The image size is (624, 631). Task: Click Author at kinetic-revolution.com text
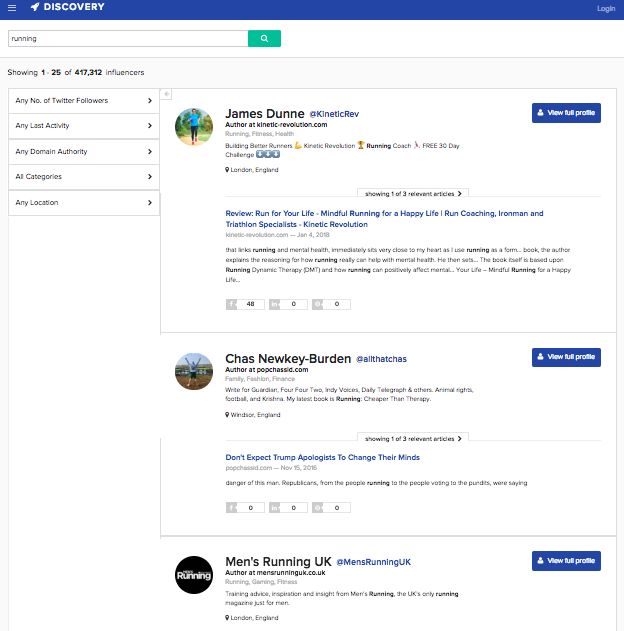tap(276, 125)
